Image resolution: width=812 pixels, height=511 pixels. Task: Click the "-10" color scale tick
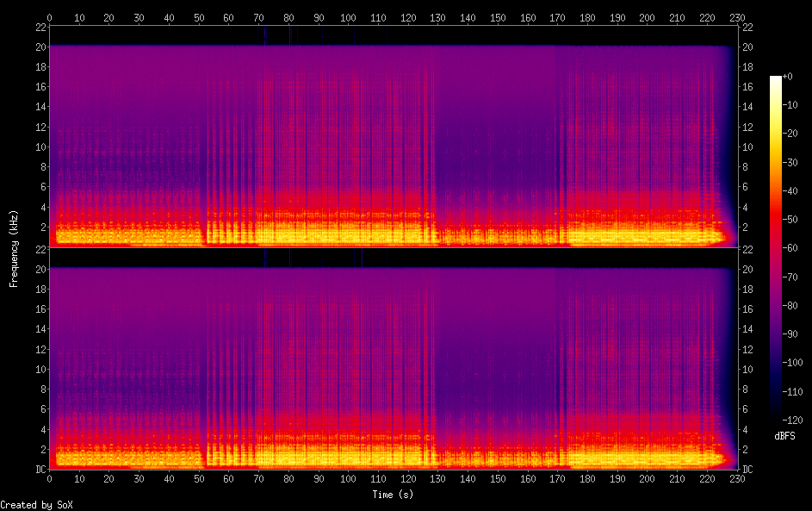coord(790,104)
